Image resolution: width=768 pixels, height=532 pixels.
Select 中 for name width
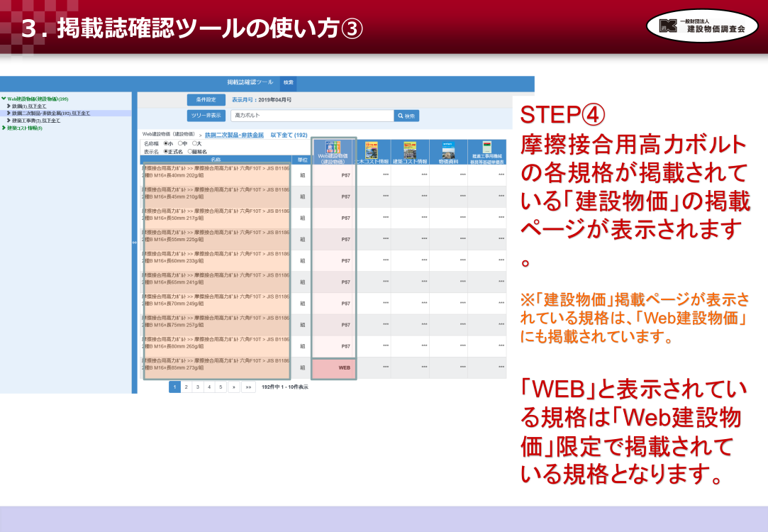180,143
